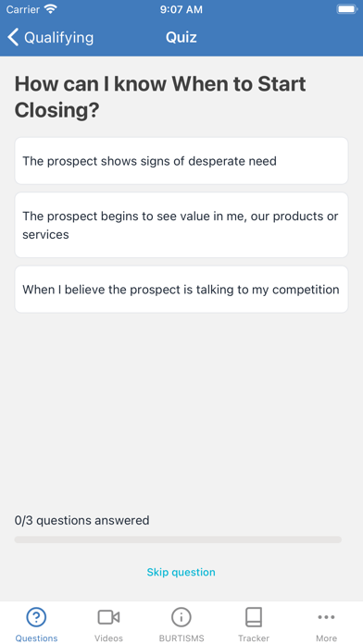Switch to the Tracker tab label
This screenshot has height=644, width=363.
coord(254,638)
